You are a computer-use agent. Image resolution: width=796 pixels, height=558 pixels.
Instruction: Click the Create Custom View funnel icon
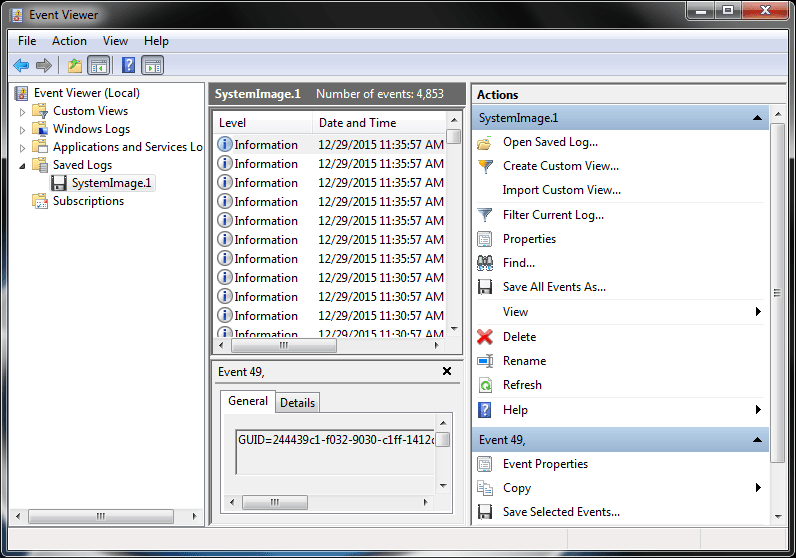coord(485,167)
